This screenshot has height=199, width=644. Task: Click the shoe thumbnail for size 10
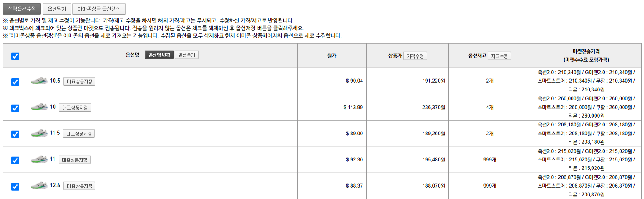pos(39,108)
